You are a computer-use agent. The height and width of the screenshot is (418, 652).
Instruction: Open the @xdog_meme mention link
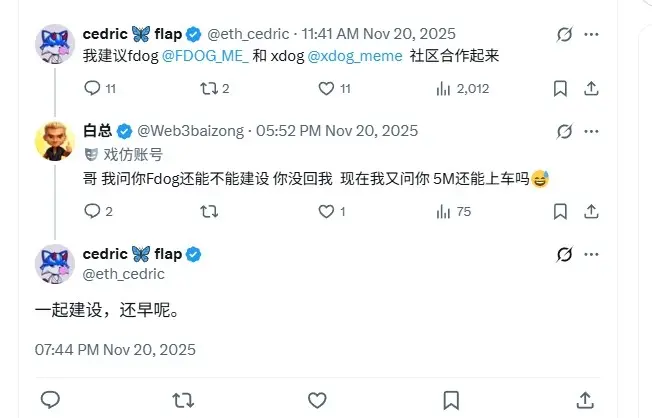[355, 56]
